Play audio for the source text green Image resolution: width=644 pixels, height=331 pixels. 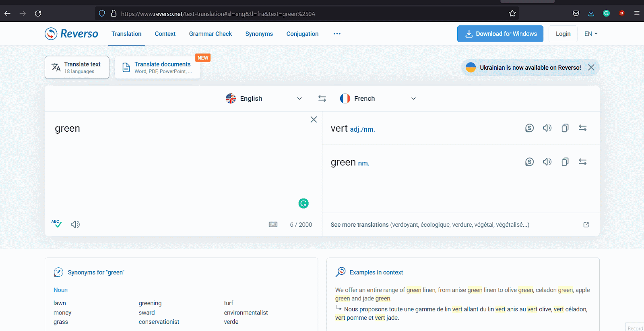click(75, 224)
